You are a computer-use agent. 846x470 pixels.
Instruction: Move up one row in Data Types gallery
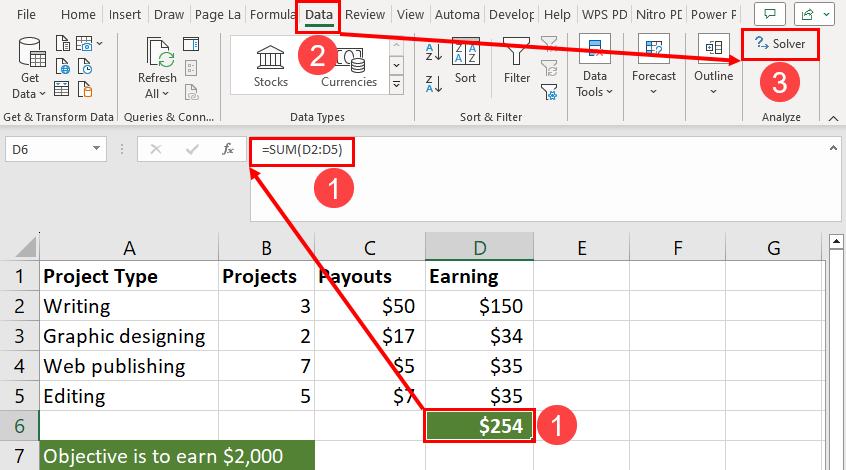pyautogui.click(x=397, y=46)
